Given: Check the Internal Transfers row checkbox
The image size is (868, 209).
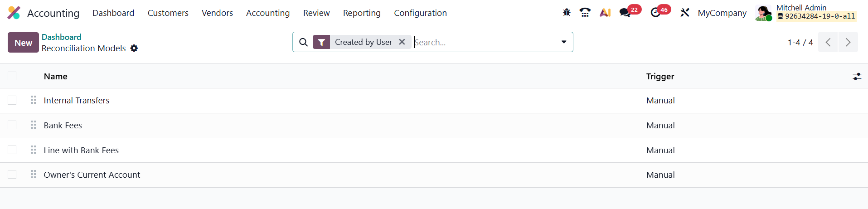Looking at the screenshot, I should (12, 100).
